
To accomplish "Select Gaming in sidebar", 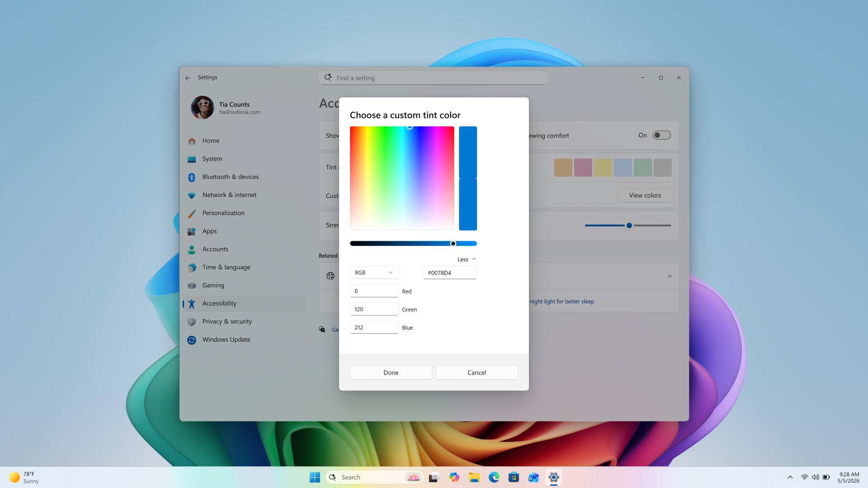I will point(245,286).
